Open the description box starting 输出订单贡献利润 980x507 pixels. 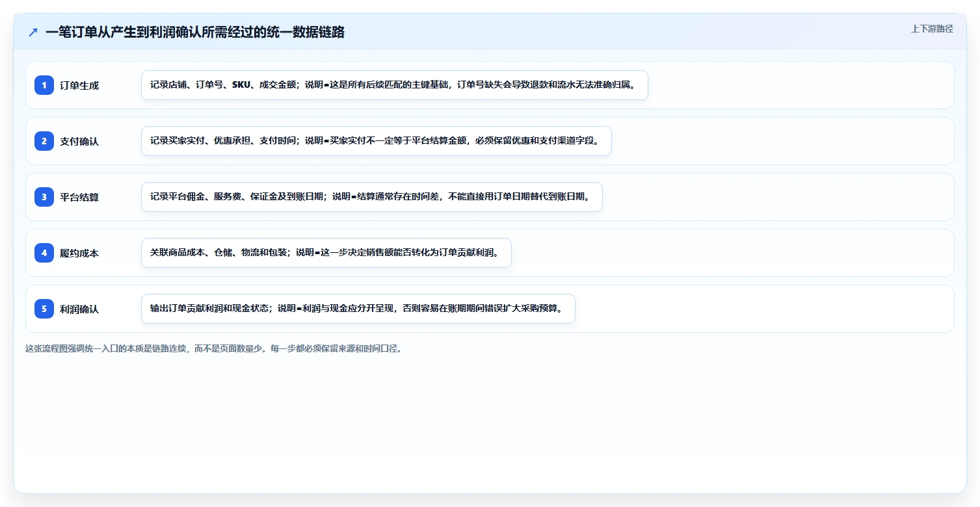[358, 309]
